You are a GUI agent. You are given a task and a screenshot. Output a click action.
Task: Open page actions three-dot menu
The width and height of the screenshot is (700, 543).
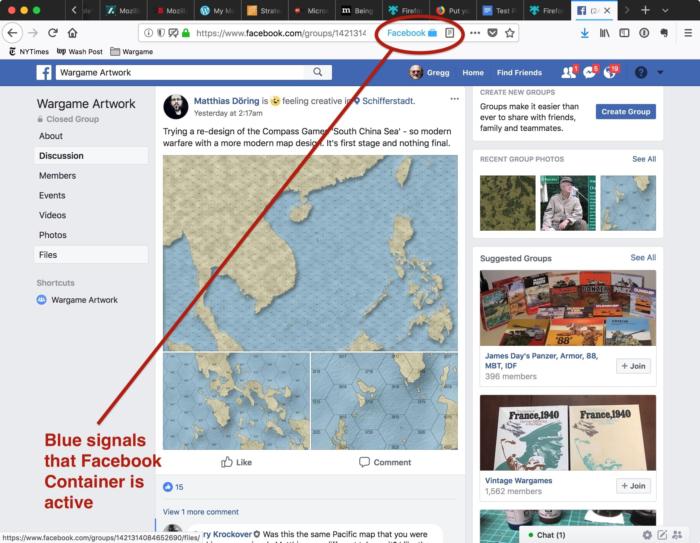click(x=475, y=33)
